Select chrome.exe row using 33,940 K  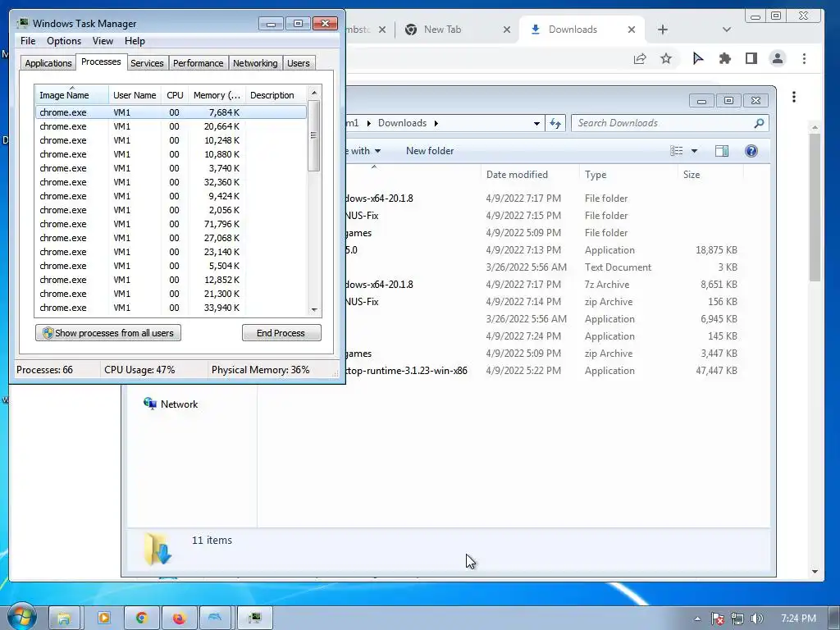[171, 308]
